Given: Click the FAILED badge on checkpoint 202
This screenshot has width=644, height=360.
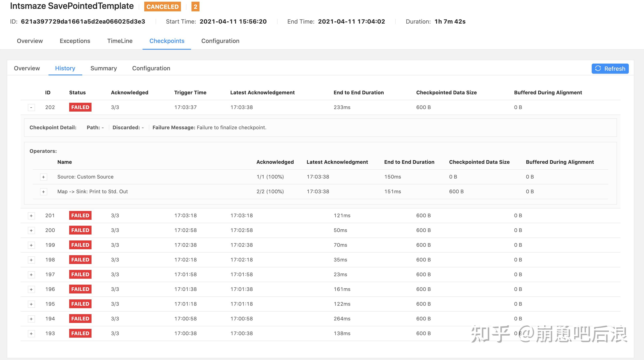Looking at the screenshot, I should pos(80,107).
